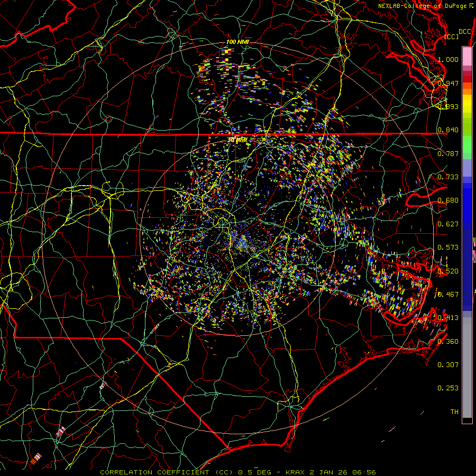Click the 0.360 scale value
The height and width of the screenshot is (476, 476).
coord(448,341)
